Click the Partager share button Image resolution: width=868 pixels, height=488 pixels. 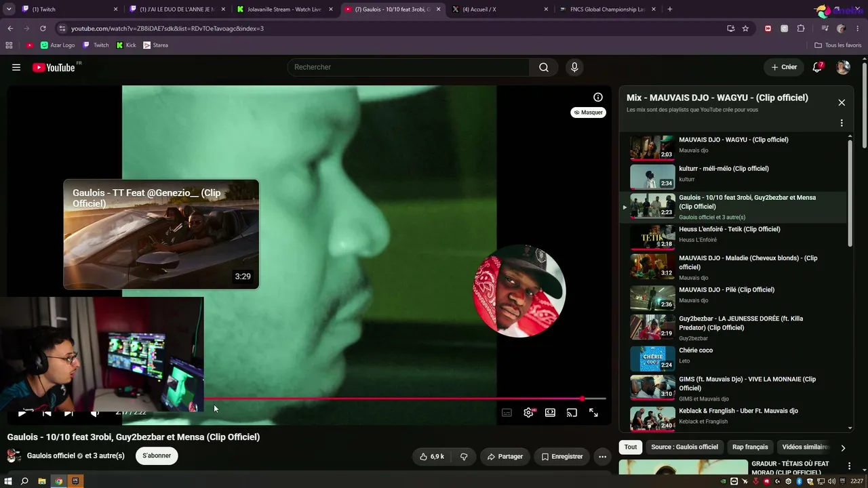tap(505, 457)
